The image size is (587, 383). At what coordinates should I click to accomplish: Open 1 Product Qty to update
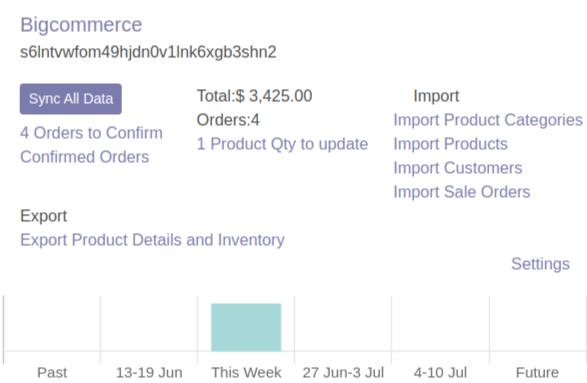tap(283, 144)
